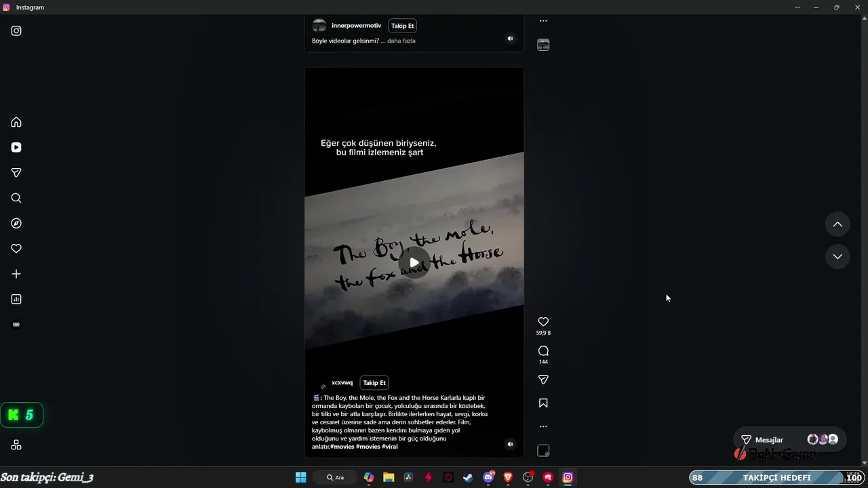Viewport: 868px width, 488px height.
Task: Click the avatars in the Mesajlar panel
Action: point(823,439)
